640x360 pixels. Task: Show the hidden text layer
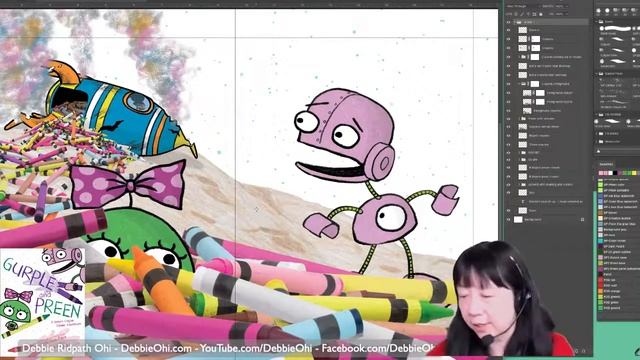[509, 201]
